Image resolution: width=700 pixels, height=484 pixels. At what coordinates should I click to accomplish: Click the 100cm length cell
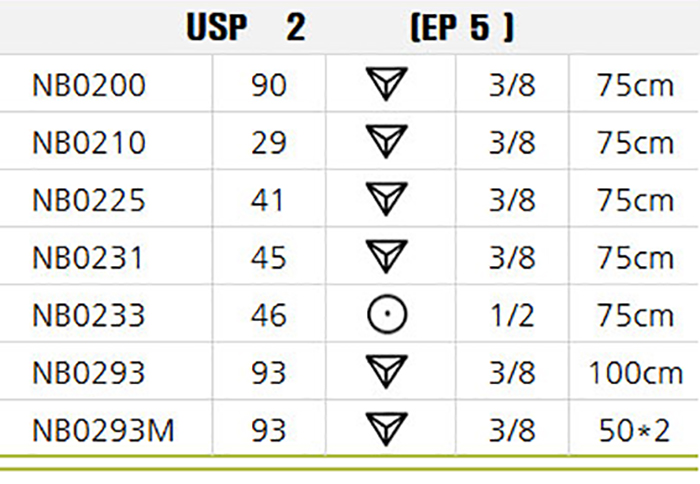(x=636, y=373)
